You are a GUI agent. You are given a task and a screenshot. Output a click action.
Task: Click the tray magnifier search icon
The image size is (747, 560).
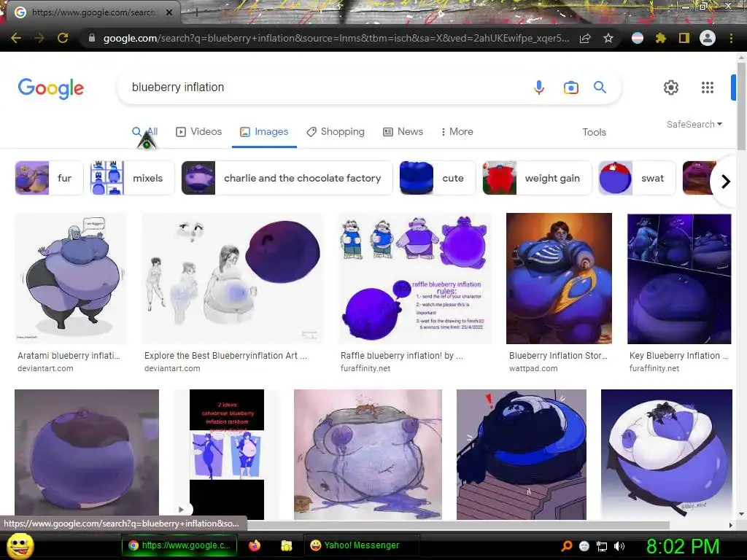click(x=567, y=546)
